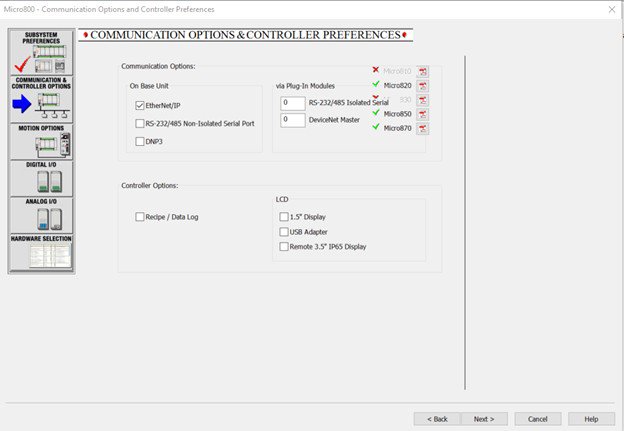Enable the DNP3 checkbox
Image resolution: width=624 pixels, height=431 pixels.
point(140,141)
